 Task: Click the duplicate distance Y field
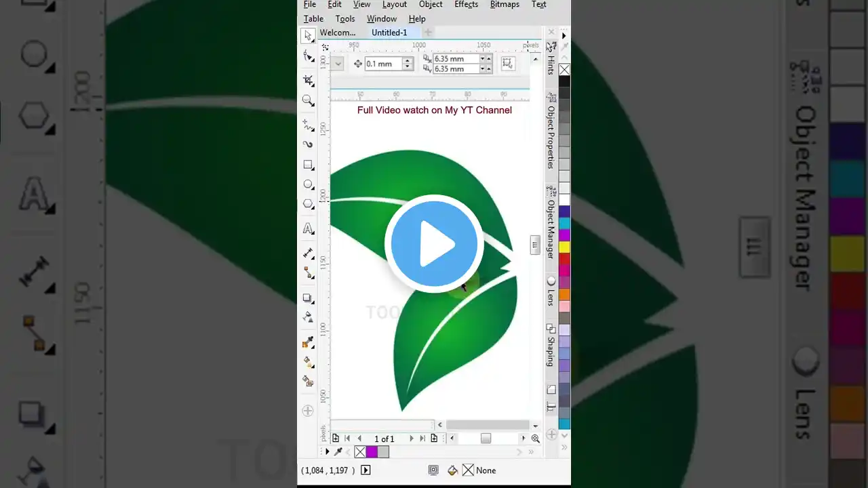(x=456, y=69)
